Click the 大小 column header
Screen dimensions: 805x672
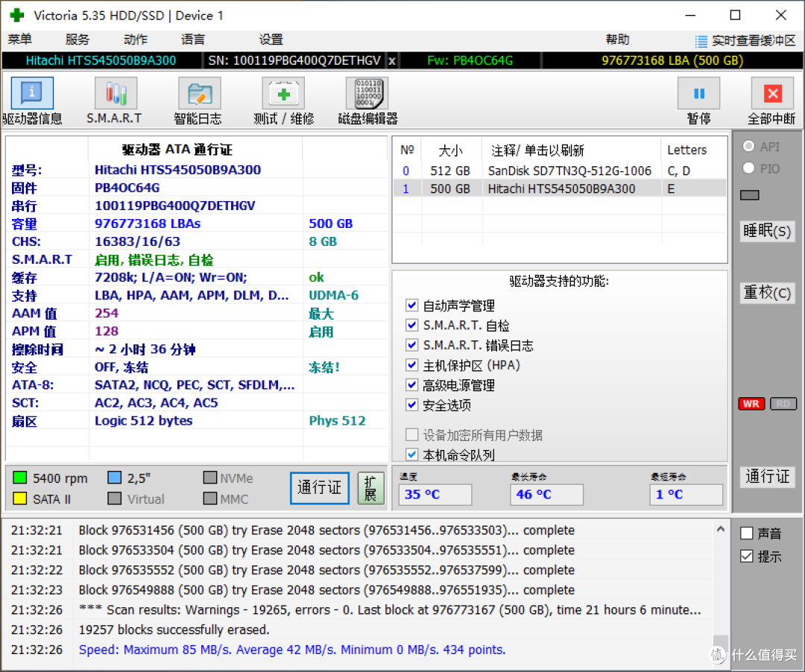click(x=450, y=150)
